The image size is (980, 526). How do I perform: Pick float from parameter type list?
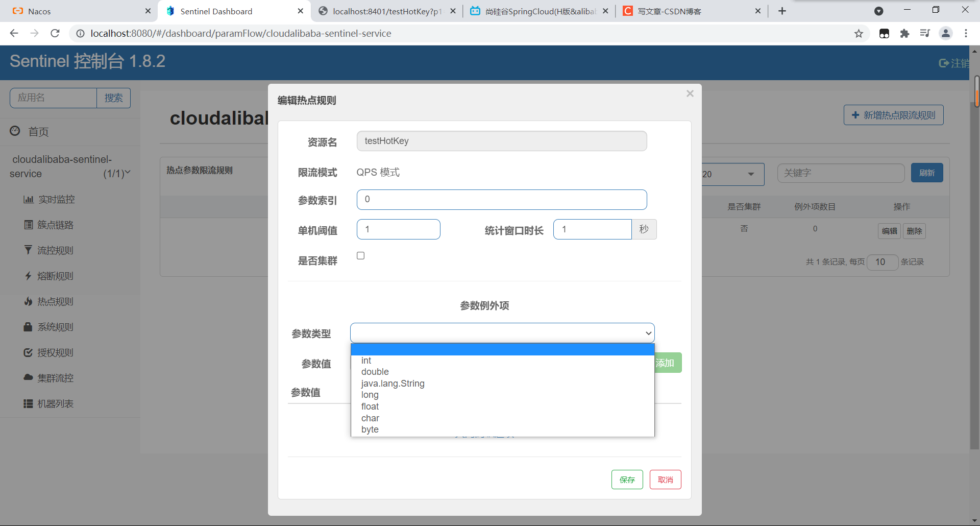coord(502,407)
